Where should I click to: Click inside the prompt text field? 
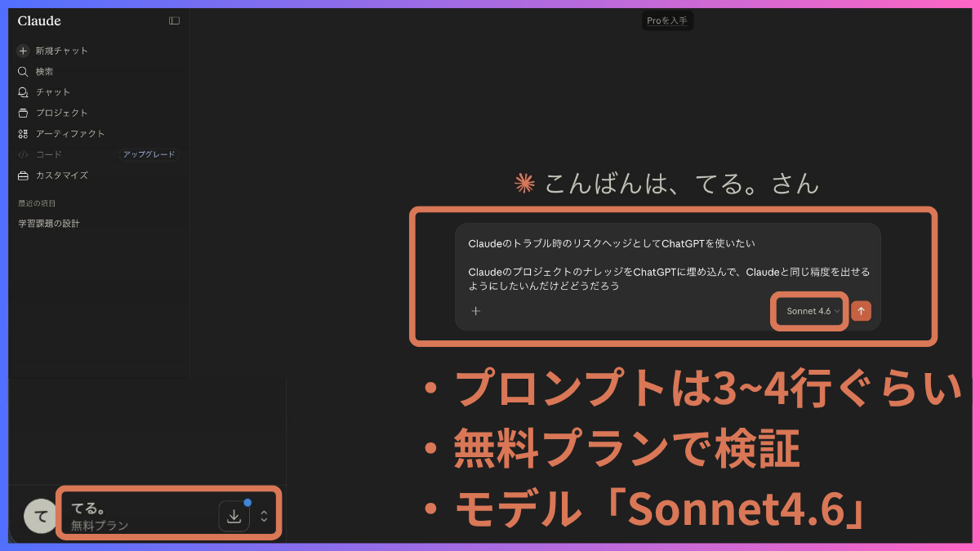click(667, 264)
